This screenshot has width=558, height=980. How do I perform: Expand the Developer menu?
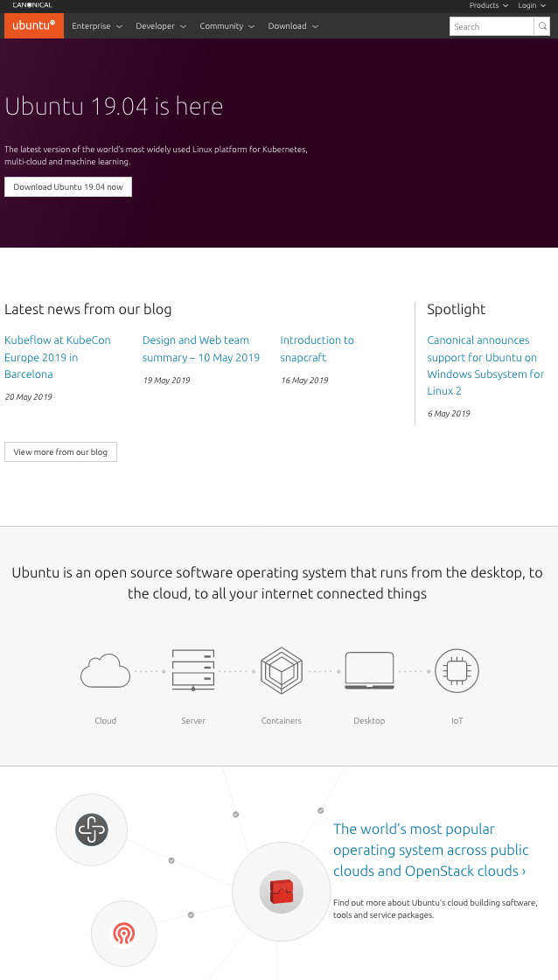pos(161,26)
